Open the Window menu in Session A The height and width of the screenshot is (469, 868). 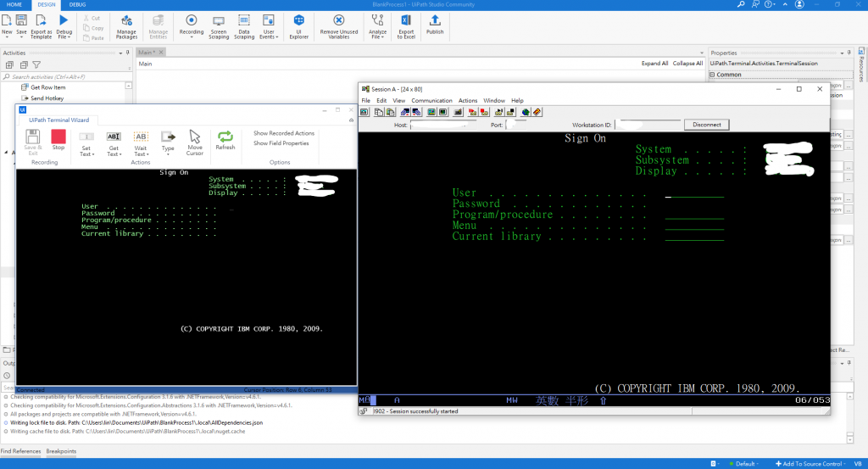494,100
